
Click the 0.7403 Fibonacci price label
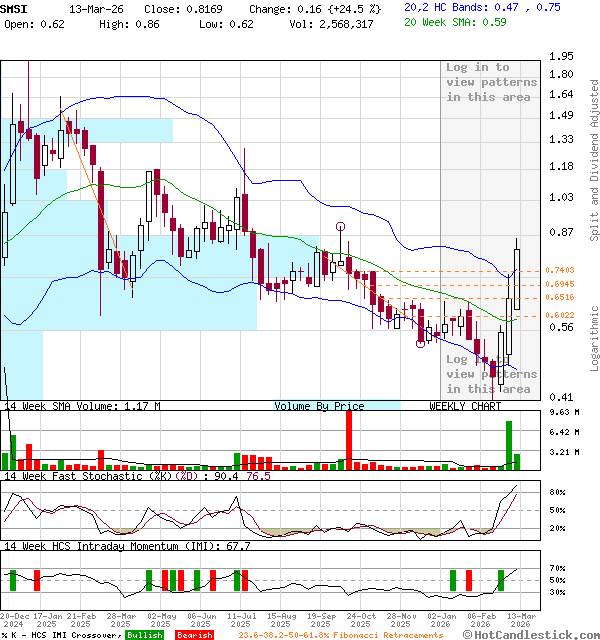561,271
